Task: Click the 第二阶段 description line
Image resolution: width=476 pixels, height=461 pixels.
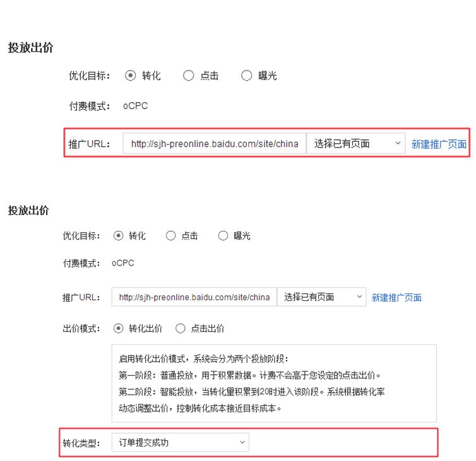Action: click(x=252, y=392)
